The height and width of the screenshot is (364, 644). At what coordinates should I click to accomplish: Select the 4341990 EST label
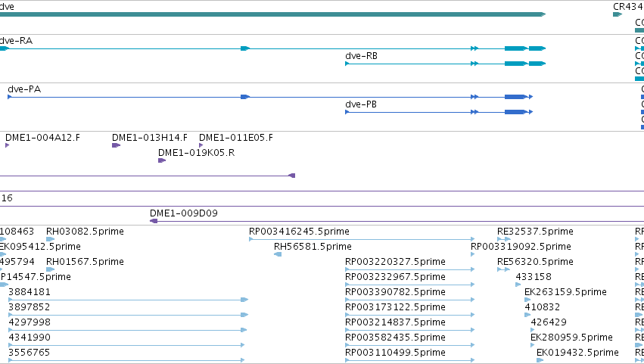(30, 338)
